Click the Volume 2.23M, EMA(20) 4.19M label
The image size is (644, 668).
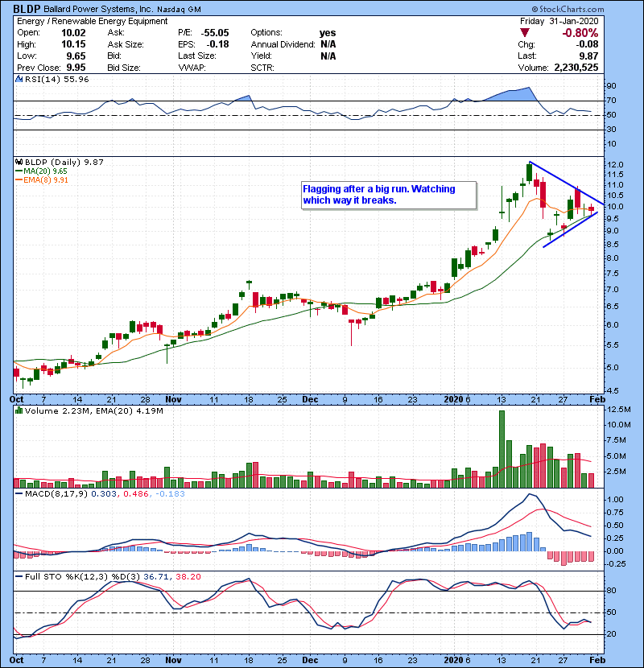pyautogui.click(x=93, y=411)
